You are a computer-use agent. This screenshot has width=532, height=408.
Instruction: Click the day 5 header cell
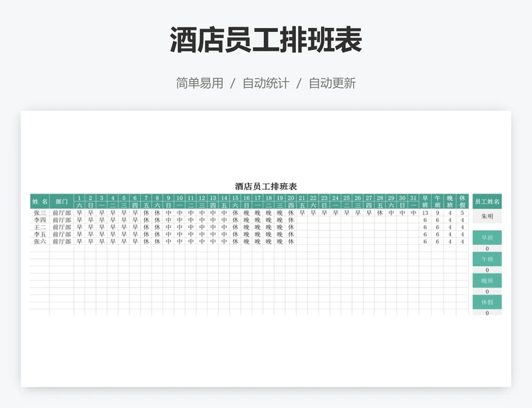(124, 198)
